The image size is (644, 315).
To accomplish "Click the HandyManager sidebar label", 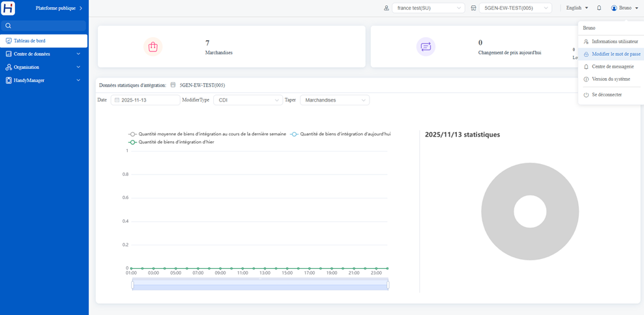I will pos(29,81).
